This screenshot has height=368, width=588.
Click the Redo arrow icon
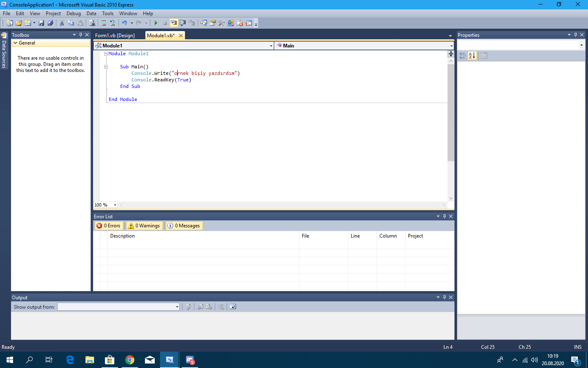point(139,23)
